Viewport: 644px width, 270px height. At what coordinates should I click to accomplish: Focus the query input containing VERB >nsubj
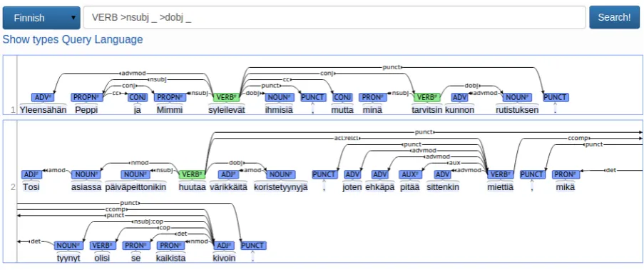(x=334, y=18)
